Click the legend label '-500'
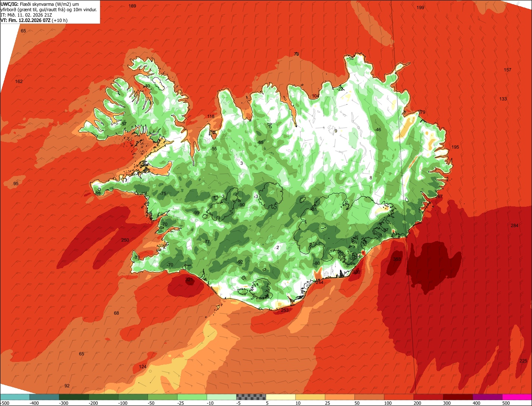The width and height of the screenshot is (532, 406). (5, 403)
